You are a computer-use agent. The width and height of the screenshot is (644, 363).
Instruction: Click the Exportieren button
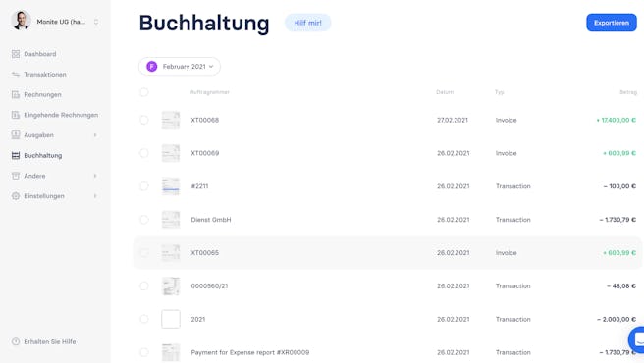[x=612, y=23]
